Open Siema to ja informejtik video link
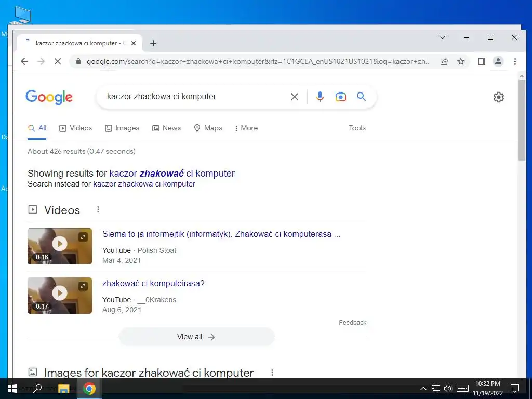This screenshot has height=399, width=532. [x=221, y=234]
